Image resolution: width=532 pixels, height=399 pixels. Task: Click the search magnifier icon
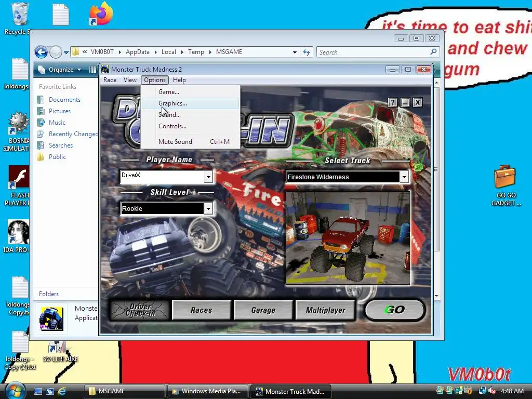pos(434,52)
